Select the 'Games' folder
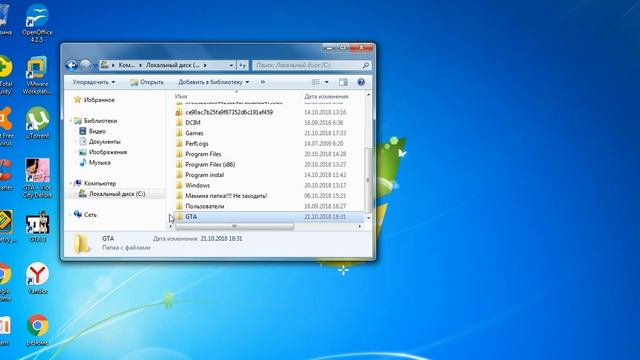Image resolution: width=640 pixels, height=360 pixels. 194,133
